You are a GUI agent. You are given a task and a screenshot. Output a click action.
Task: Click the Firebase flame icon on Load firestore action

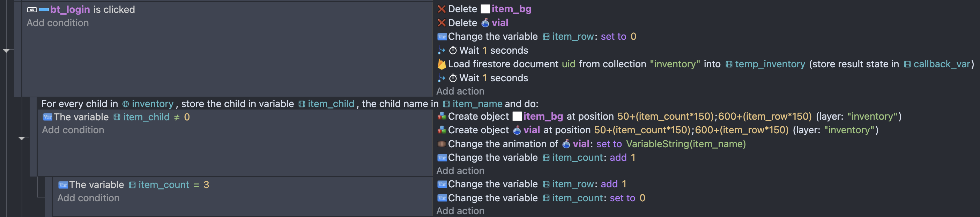(441, 64)
